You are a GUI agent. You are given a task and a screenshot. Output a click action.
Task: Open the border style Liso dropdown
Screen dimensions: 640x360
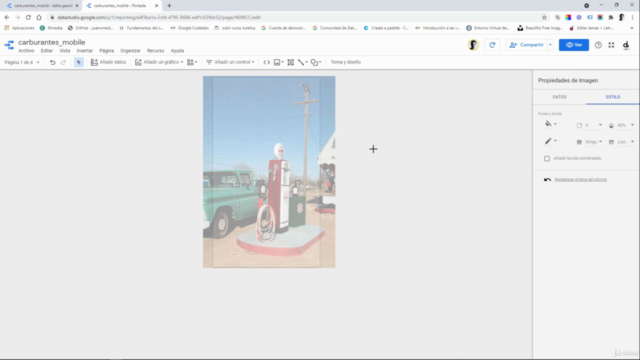coord(621,142)
